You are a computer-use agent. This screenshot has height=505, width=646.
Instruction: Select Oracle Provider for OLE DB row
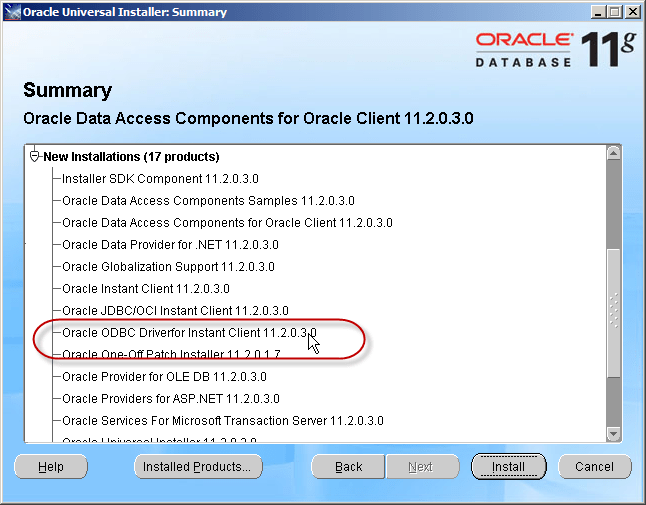tap(164, 377)
